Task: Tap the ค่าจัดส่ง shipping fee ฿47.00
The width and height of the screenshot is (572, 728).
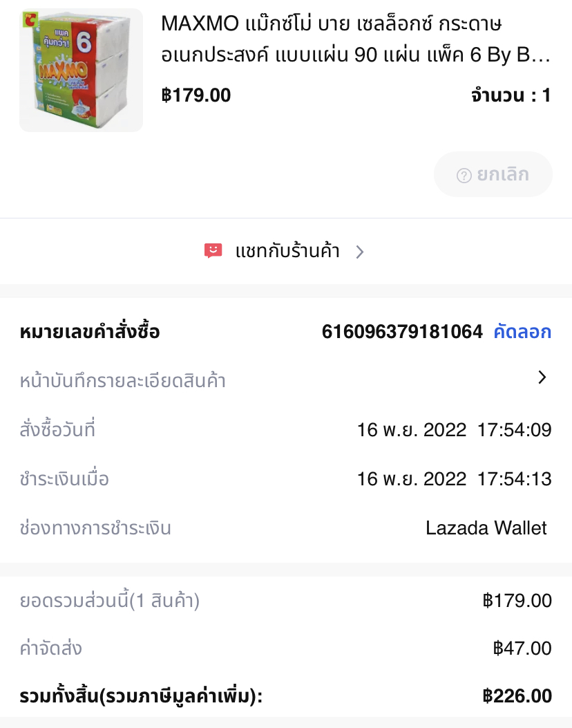Action: tap(522, 648)
